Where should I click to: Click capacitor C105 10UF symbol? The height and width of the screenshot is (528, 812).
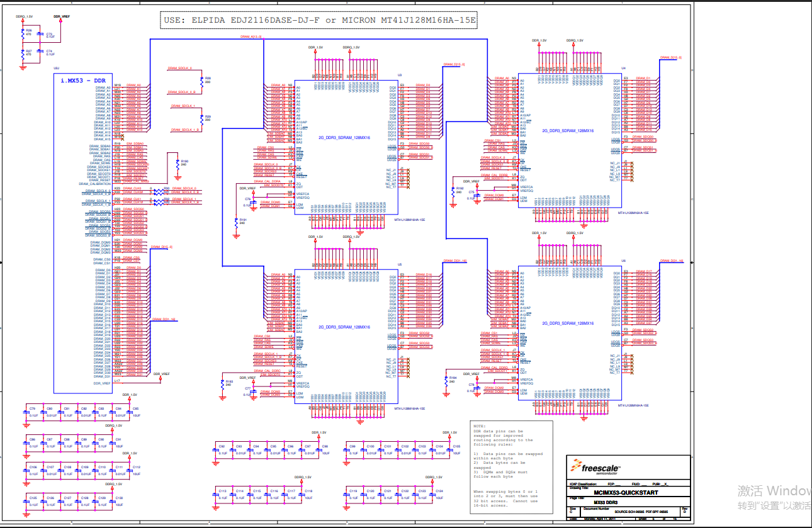tap(451, 449)
